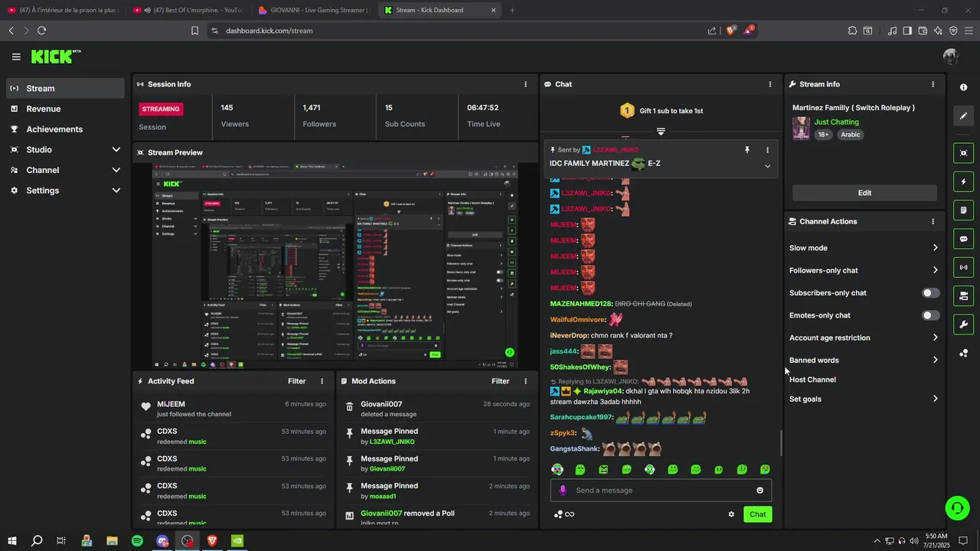Select Stream in the sidebar

[x=65, y=89]
